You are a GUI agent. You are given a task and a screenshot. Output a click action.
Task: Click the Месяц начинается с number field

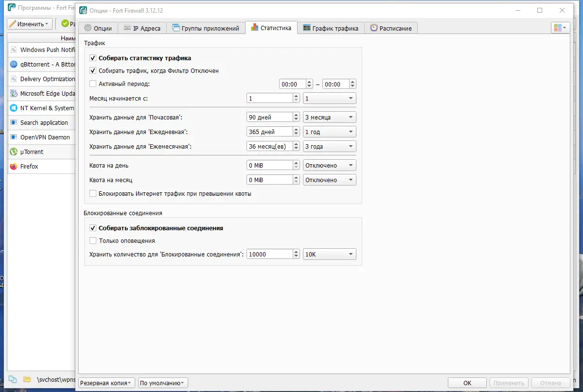point(270,99)
